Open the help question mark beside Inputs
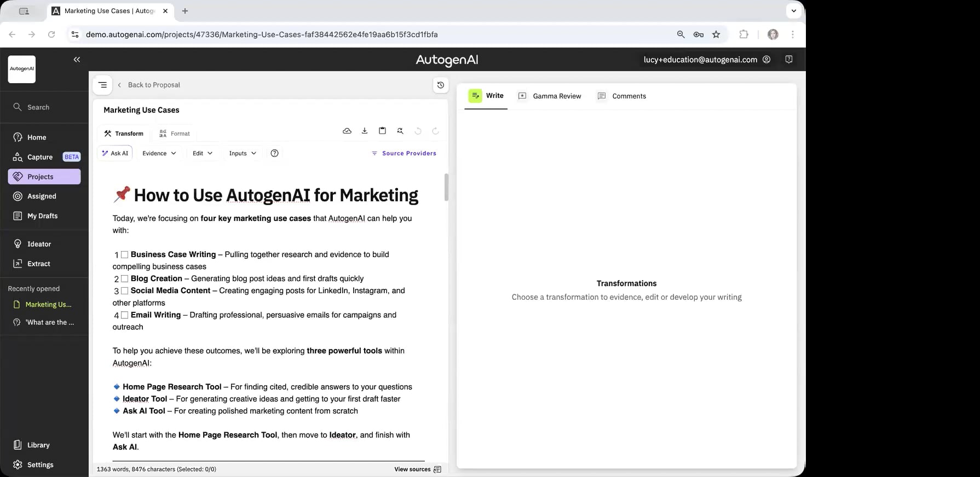This screenshot has height=477, width=980. (275, 153)
